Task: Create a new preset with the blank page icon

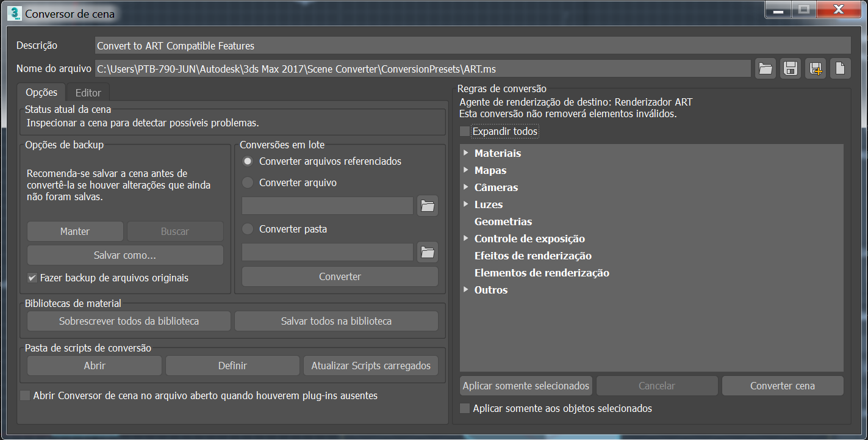Action: tap(840, 69)
